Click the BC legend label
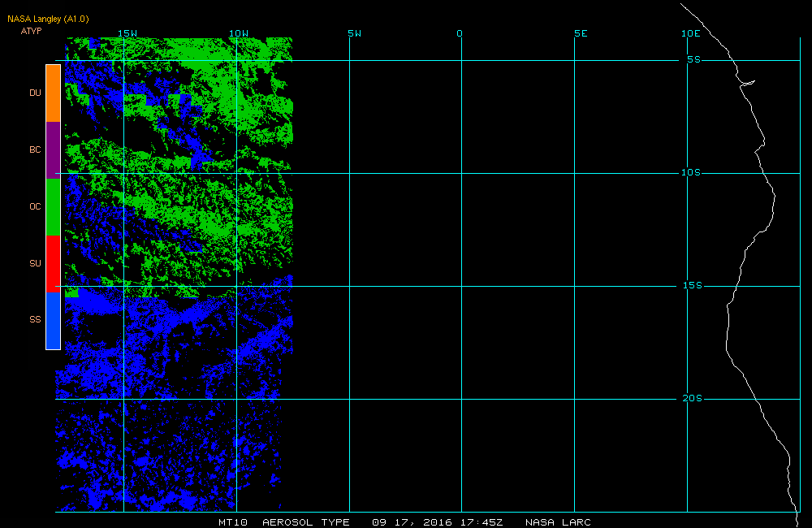 (x=35, y=149)
